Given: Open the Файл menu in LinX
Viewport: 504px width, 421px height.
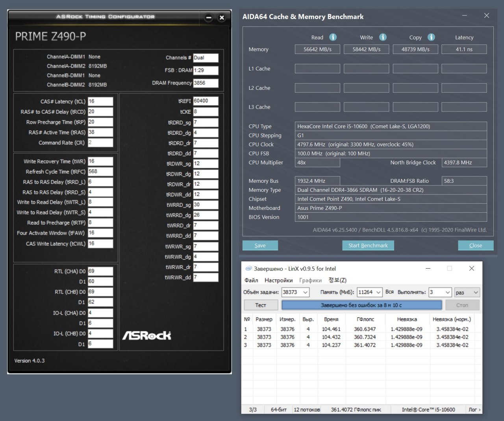Looking at the screenshot, I should coord(251,280).
